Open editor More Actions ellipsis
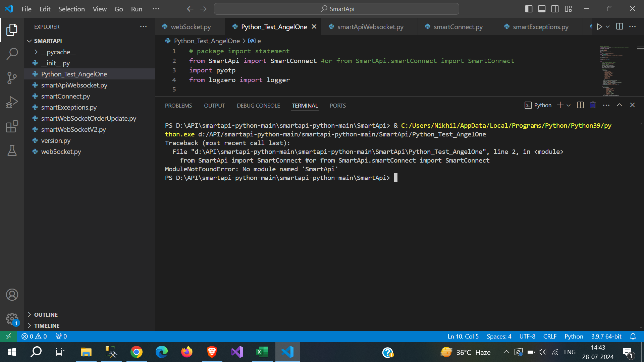This screenshot has width=644, height=362. click(633, 26)
